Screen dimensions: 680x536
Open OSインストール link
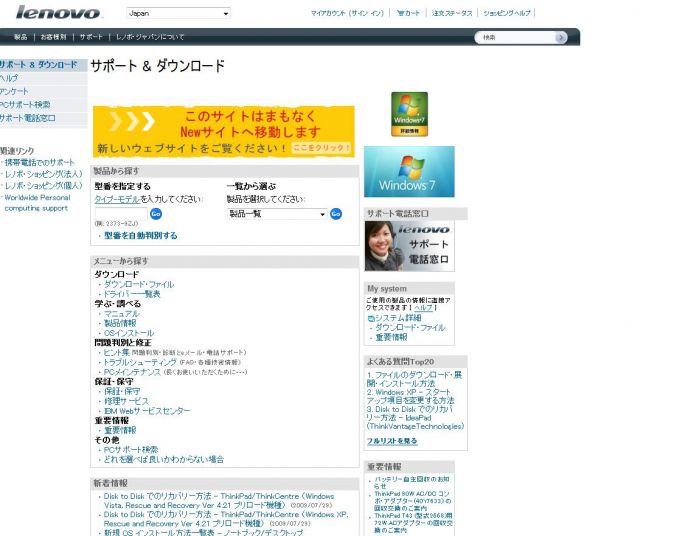tap(129, 333)
